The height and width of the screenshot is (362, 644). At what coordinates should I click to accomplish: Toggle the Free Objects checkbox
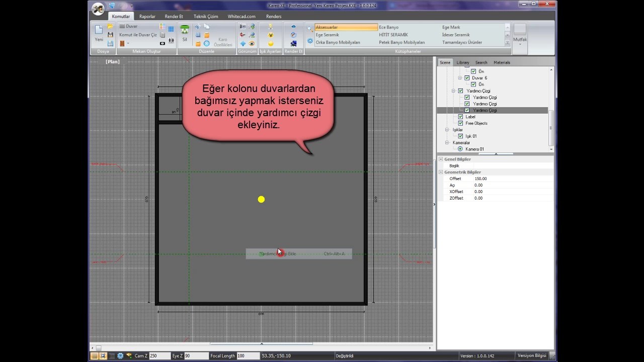pos(460,123)
